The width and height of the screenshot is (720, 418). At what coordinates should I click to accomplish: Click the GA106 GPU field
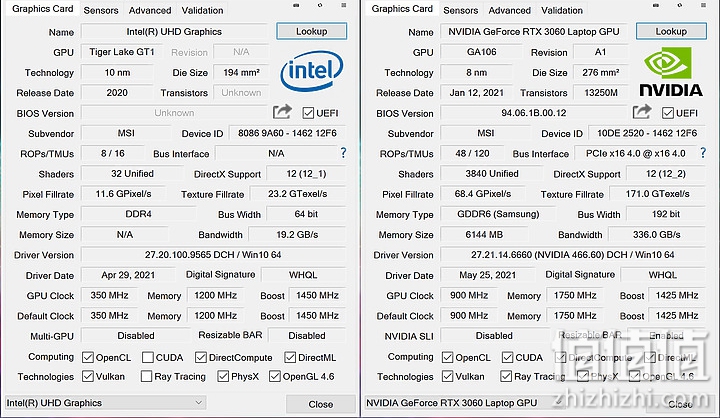point(481,52)
